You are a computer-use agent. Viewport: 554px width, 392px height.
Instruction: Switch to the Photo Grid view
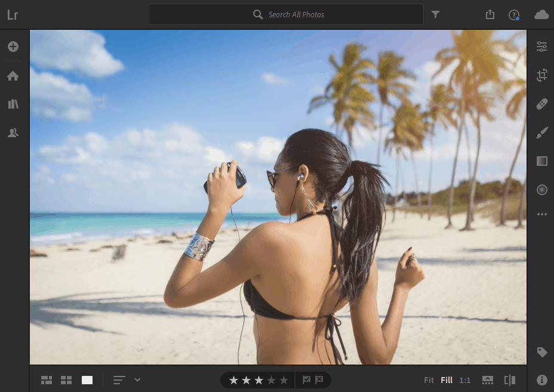[47, 380]
